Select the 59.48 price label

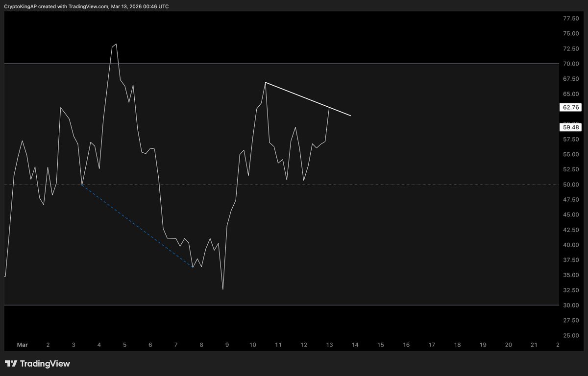571,127
